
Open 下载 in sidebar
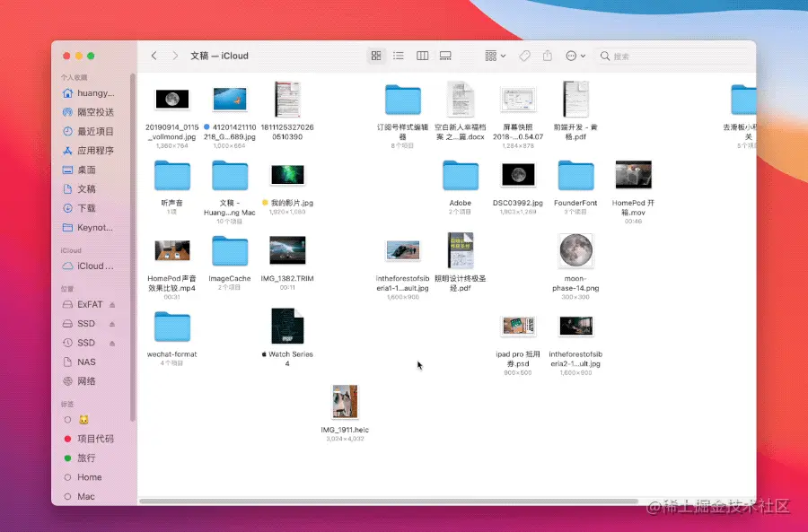(88, 208)
